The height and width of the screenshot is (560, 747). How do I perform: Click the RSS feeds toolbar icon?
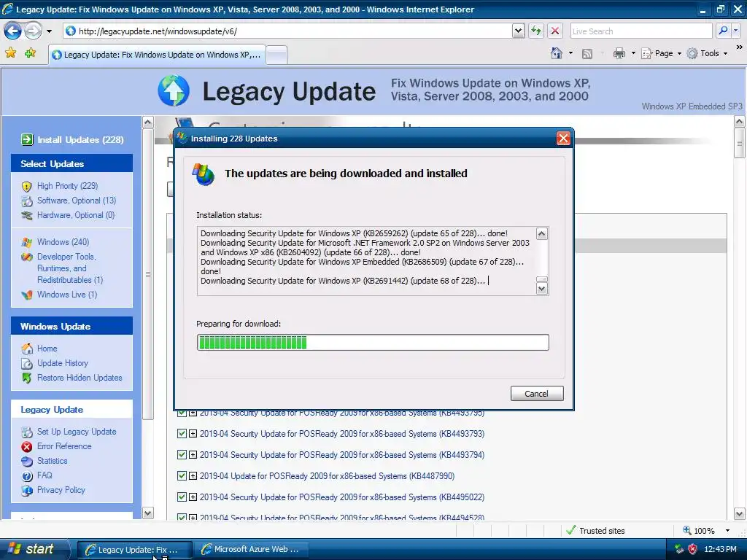(x=587, y=54)
